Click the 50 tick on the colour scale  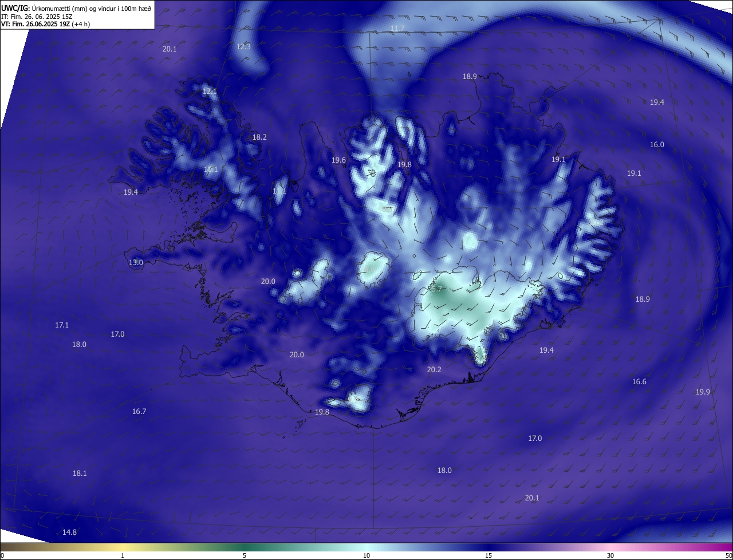[x=728, y=556]
